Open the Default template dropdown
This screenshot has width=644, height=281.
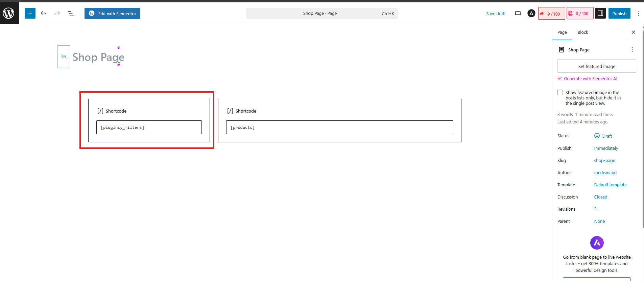[x=610, y=185]
